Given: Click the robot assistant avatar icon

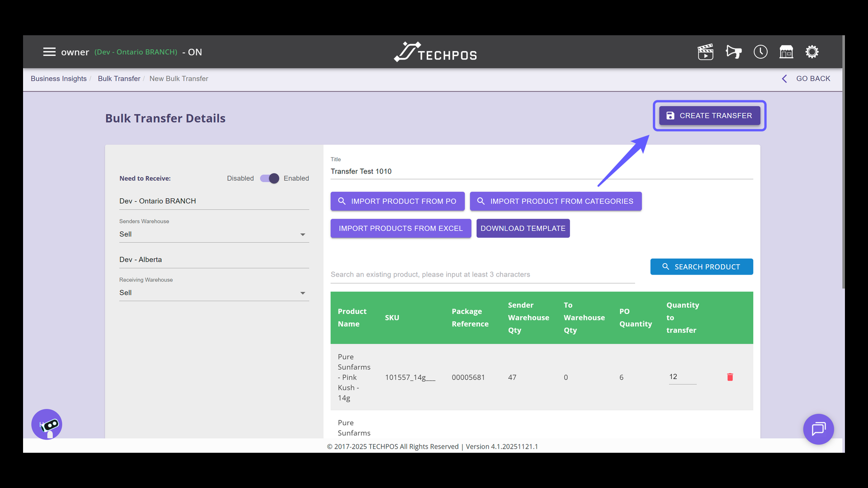Looking at the screenshot, I should coord(47,424).
